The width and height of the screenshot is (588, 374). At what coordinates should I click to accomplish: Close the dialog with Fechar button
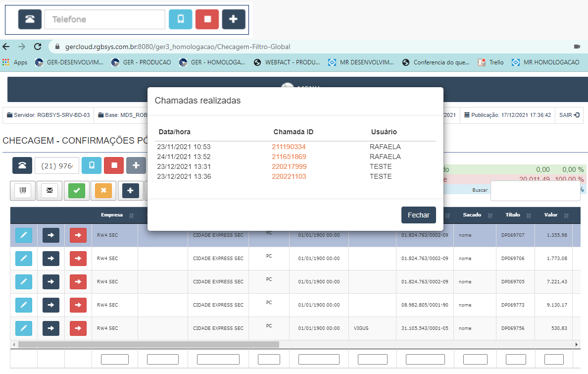pyautogui.click(x=418, y=215)
